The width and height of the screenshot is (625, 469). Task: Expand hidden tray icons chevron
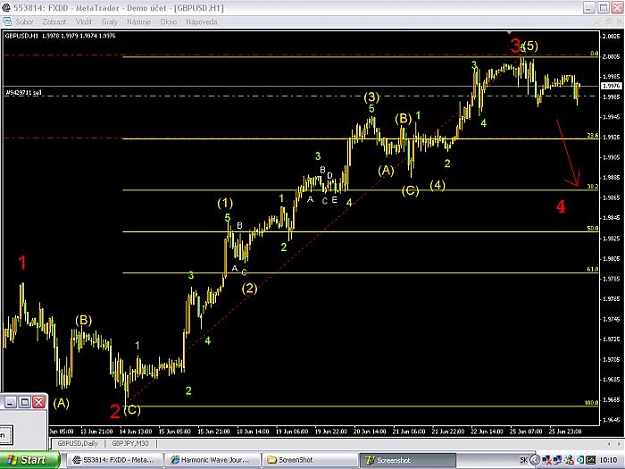[x=535, y=460]
